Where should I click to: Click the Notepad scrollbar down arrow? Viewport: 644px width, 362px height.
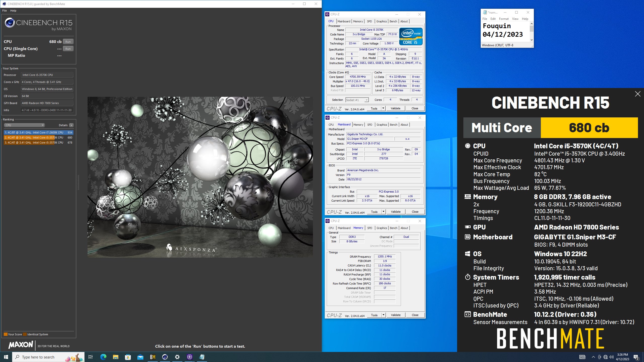[x=531, y=40]
